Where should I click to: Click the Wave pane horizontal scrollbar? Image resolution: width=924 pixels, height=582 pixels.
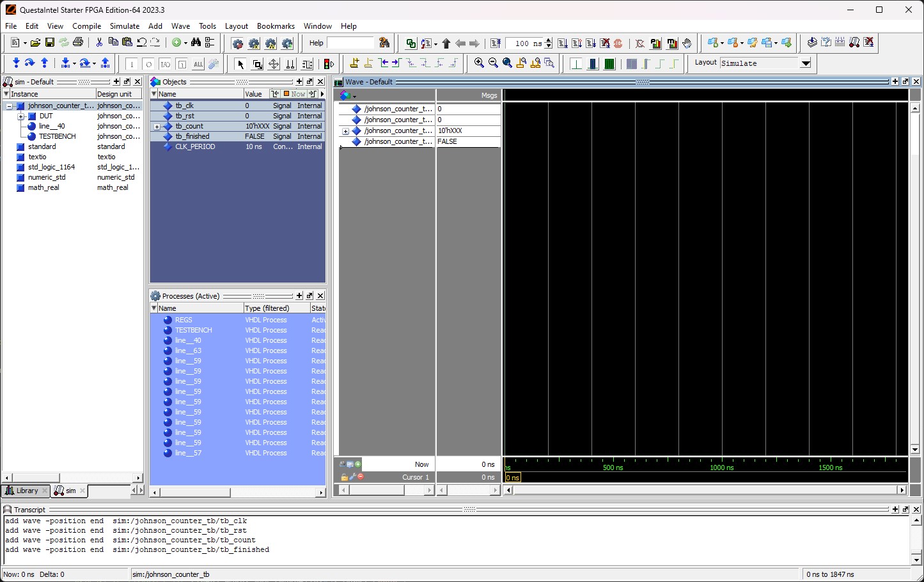(x=705, y=491)
